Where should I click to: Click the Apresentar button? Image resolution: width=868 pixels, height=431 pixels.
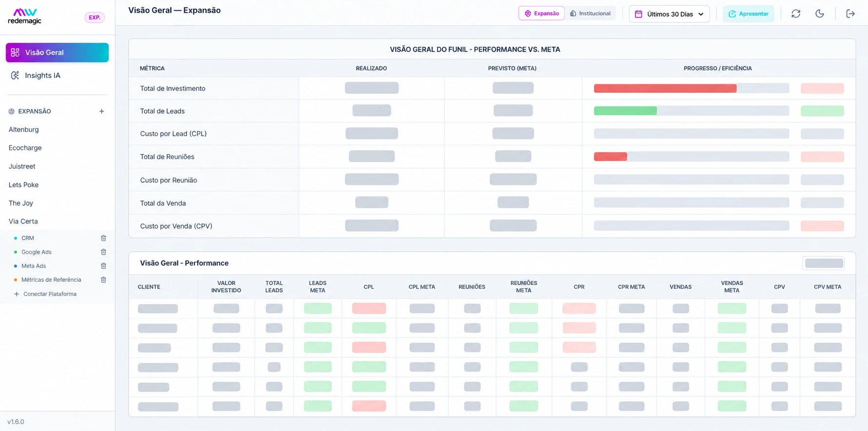(x=749, y=14)
